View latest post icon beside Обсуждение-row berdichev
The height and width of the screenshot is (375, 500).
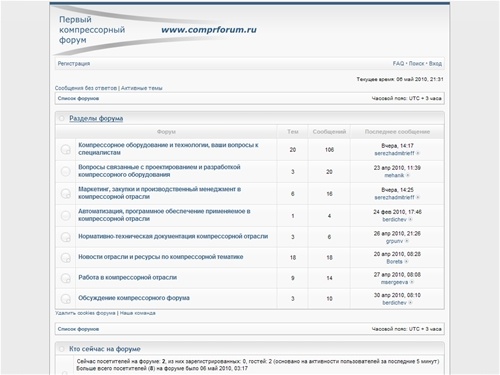[x=410, y=303]
